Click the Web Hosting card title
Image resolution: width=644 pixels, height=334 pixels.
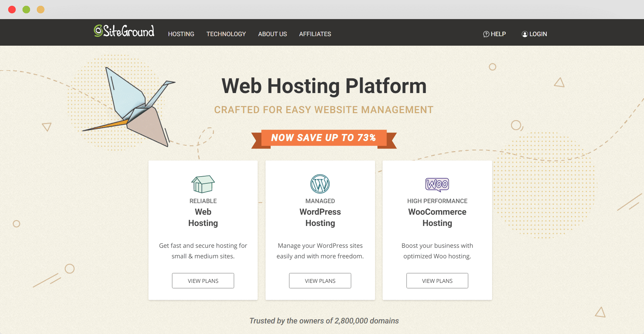203,217
